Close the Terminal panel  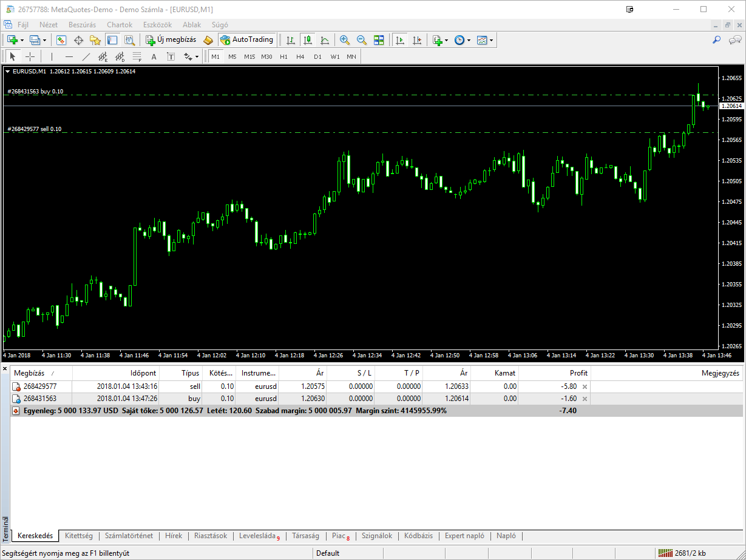(5, 368)
